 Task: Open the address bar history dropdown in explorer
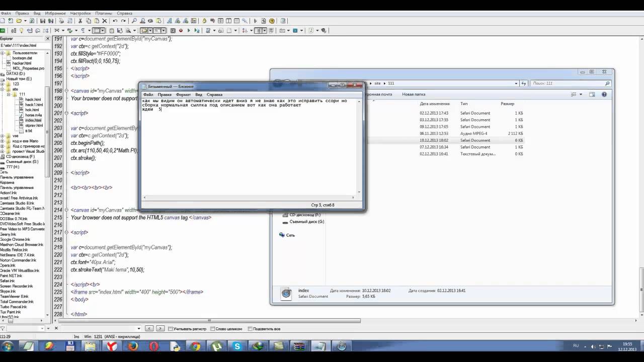point(516,83)
